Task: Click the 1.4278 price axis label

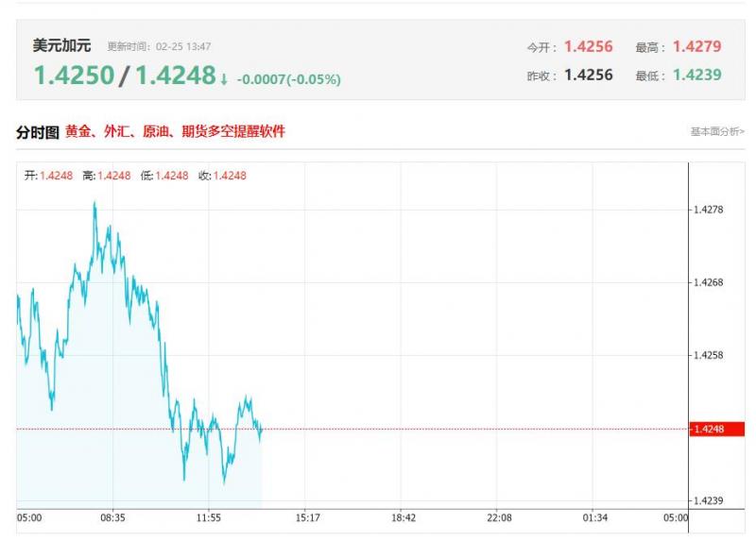Action: pos(708,210)
